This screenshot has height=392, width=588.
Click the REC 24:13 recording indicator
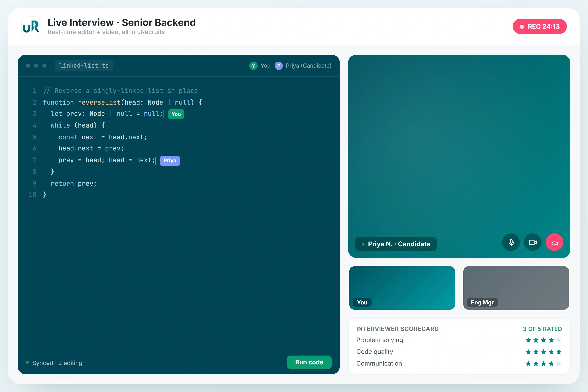point(539,26)
